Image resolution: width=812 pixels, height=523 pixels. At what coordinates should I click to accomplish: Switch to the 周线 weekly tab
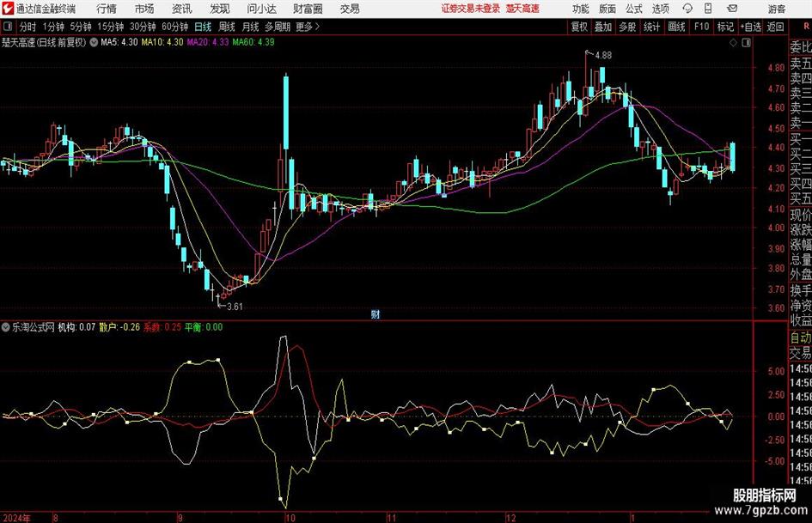tap(227, 27)
